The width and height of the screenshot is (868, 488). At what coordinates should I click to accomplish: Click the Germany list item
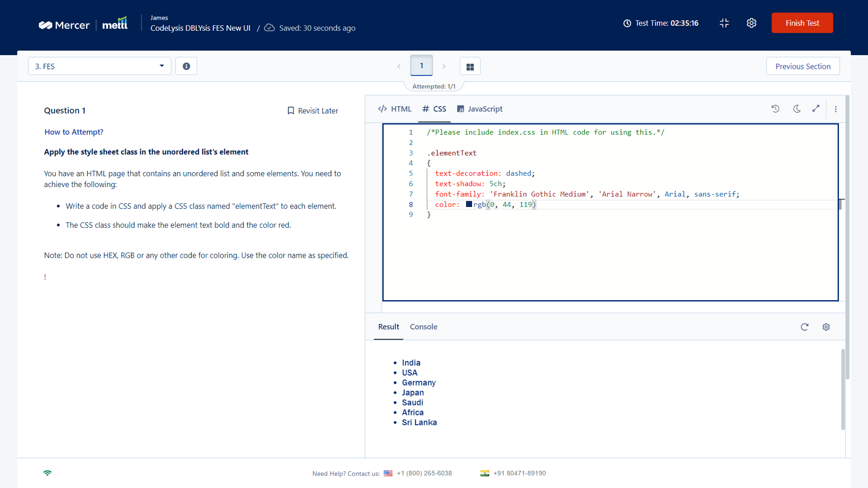coord(419,383)
